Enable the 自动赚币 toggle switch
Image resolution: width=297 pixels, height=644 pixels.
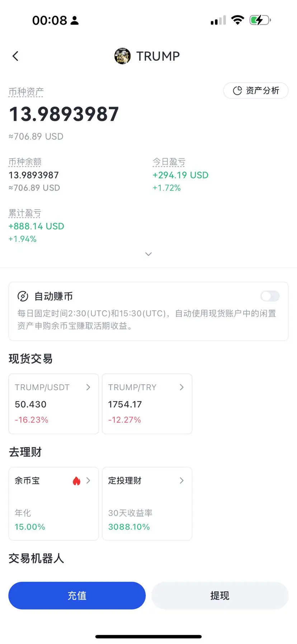coord(270,296)
